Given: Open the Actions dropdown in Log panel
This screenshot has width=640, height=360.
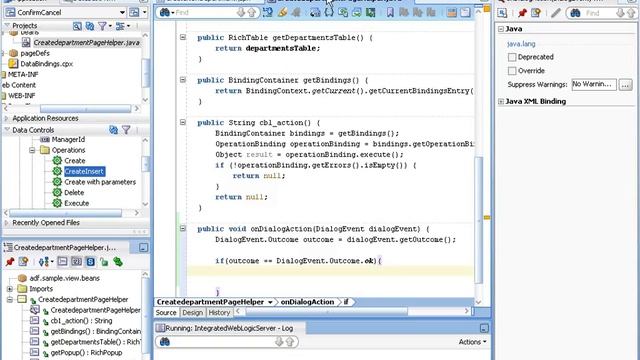Looking at the screenshot, I should tap(472, 342).
